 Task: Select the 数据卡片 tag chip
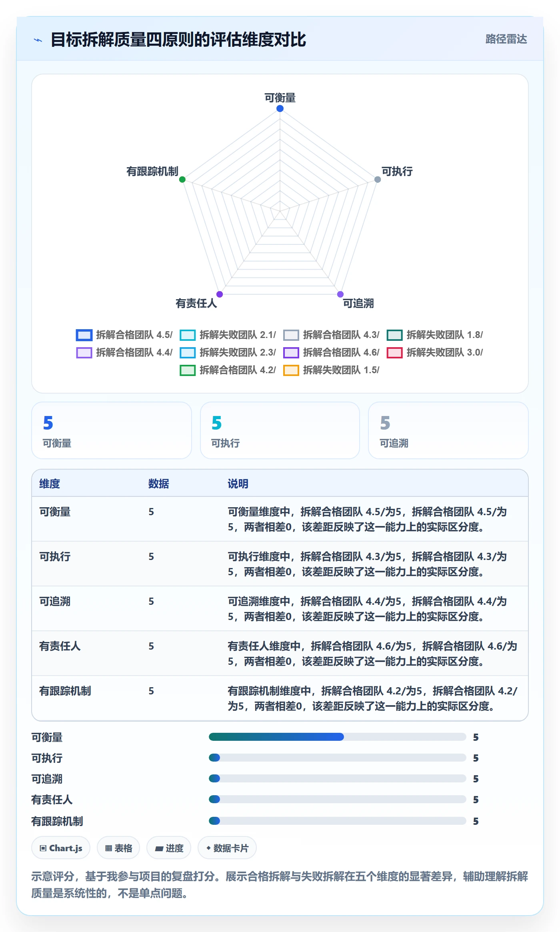(x=227, y=848)
